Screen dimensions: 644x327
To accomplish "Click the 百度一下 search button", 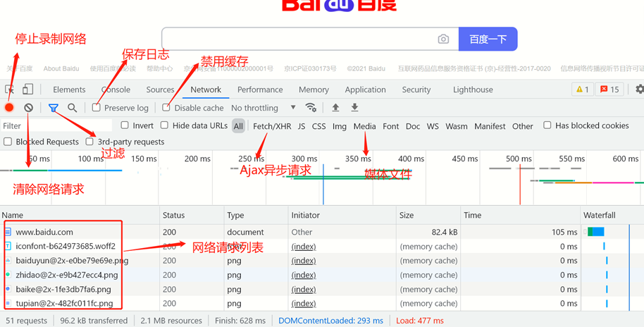I will pyautogui.click(x=488, y=39).
